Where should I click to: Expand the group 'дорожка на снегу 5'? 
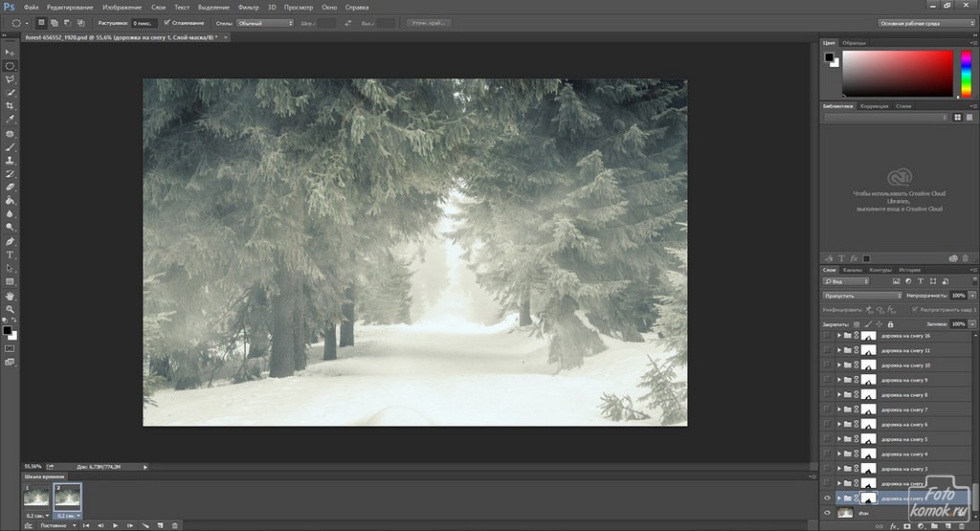(839, 439)
